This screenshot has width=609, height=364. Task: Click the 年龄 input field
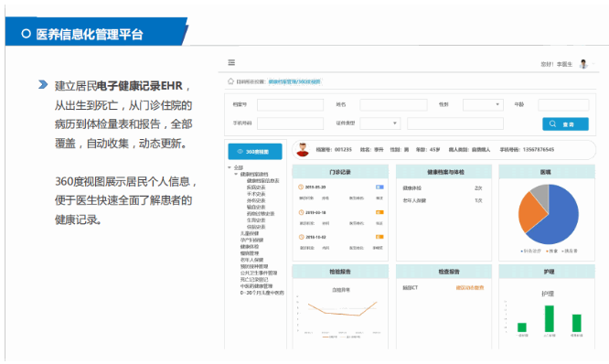563,104
